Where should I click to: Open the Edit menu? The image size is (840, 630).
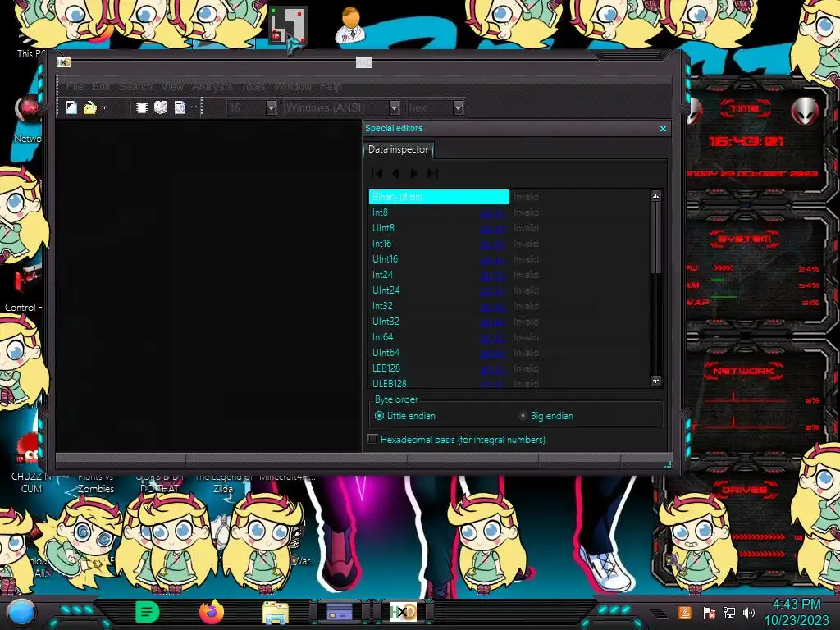point(101,86)
